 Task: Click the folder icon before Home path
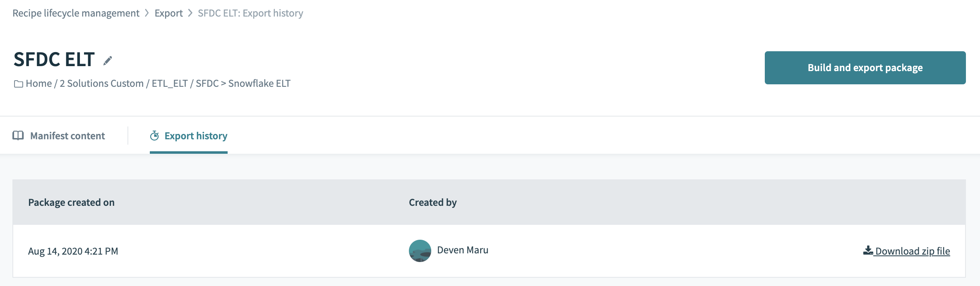click(18, 84)
